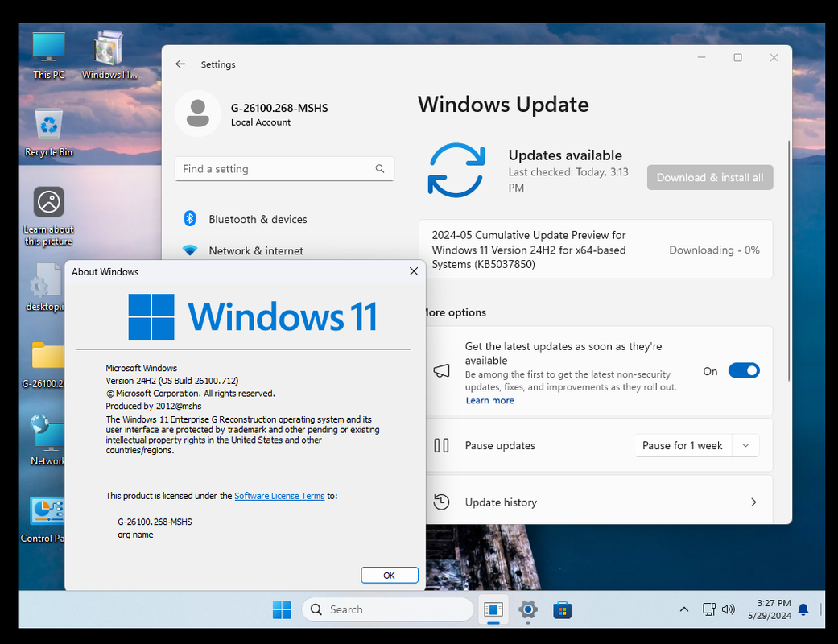The image size is (838, 644).
Task: Open the Windows11 disc desktop icon
Action: pyautogui.click(x=109, y=55)
